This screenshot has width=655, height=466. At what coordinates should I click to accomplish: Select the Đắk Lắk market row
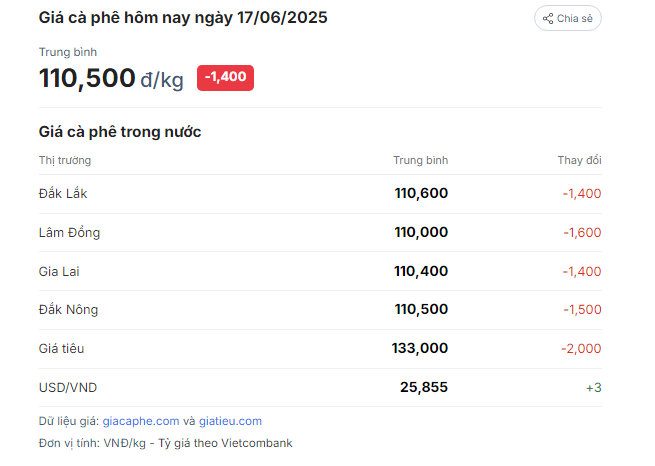point(320,194)
